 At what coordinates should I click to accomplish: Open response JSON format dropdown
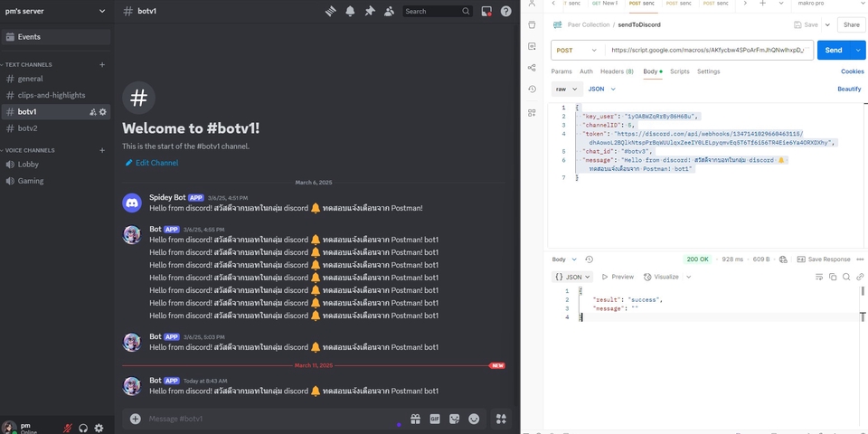[x=572, y=277]
